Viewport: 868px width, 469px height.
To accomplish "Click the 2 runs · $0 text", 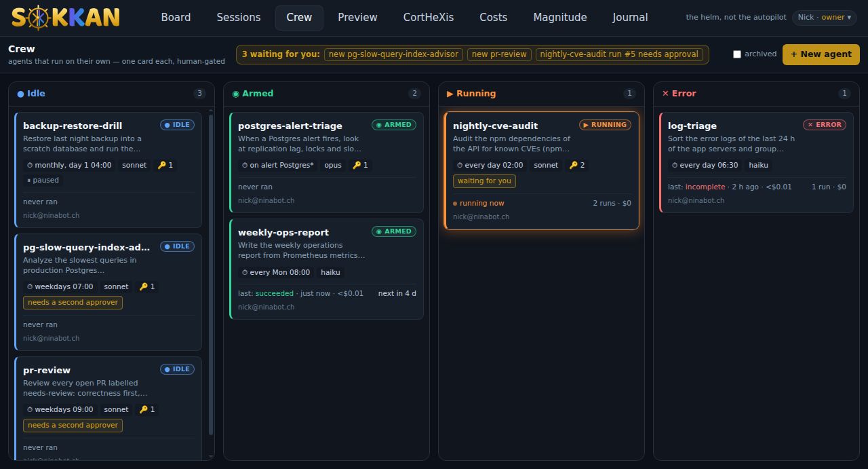I will [x=612, y=203].
